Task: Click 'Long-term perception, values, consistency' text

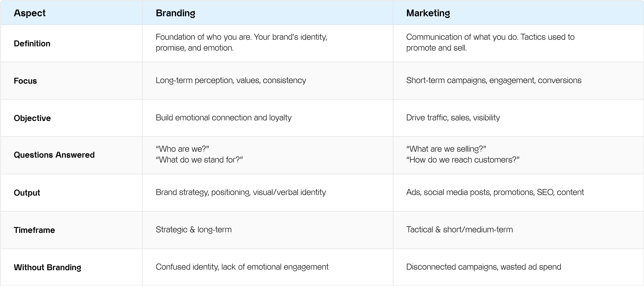Action: click(231, 80)
